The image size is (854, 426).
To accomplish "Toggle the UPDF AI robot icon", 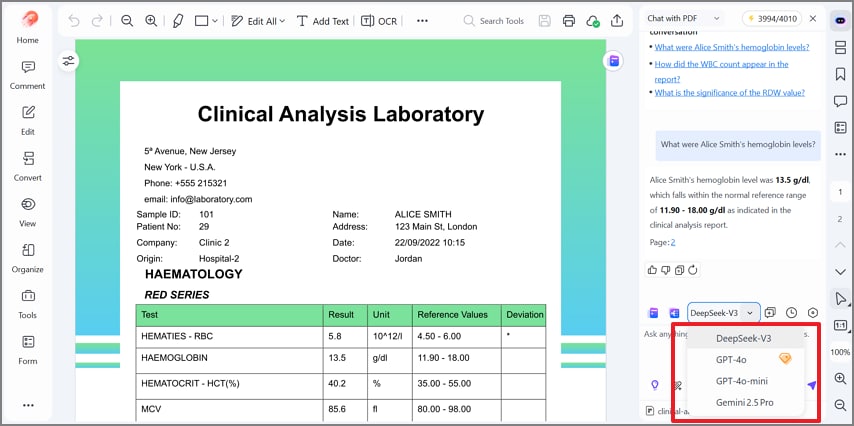I will (x=840, y=21).
